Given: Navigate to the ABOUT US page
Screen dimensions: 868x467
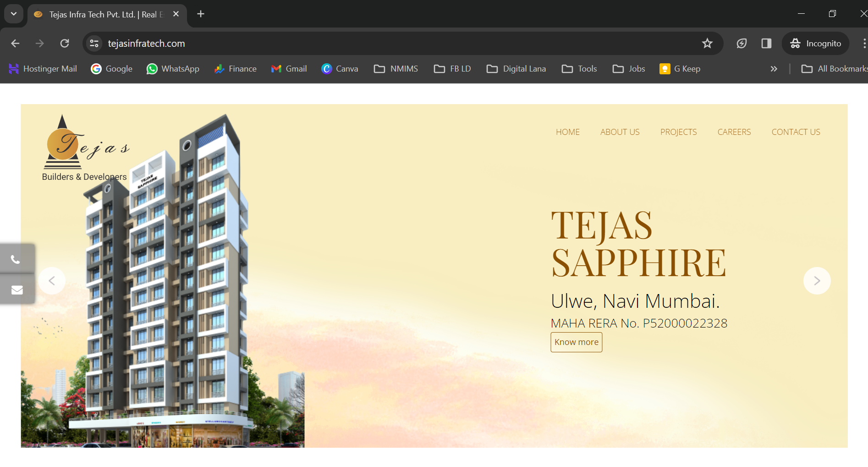Looking at the screenshot, I should pos(620,132).
